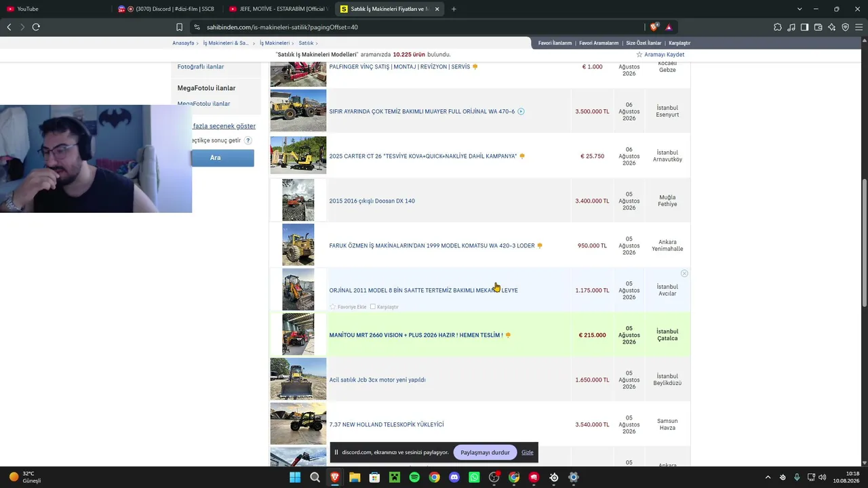Open the Brave VPN shield icon

click(846, 27)
